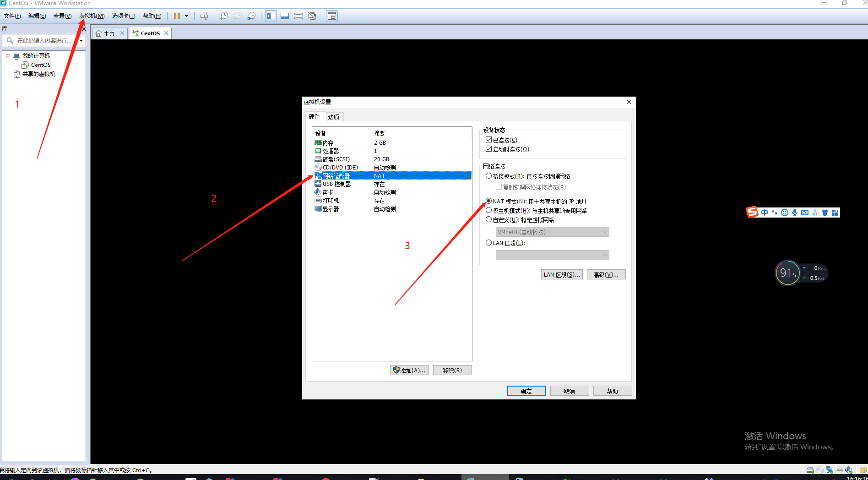Collapse the 我的计算机 tree node
The image size is (868, 480).
pyautogui.click(x=8, y=56)
